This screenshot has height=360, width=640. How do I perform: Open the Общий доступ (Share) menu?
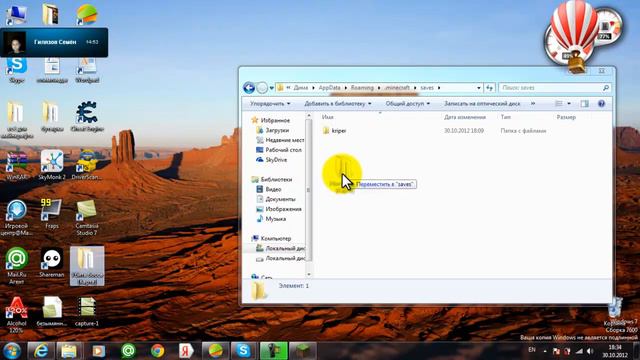click(407, 104)
